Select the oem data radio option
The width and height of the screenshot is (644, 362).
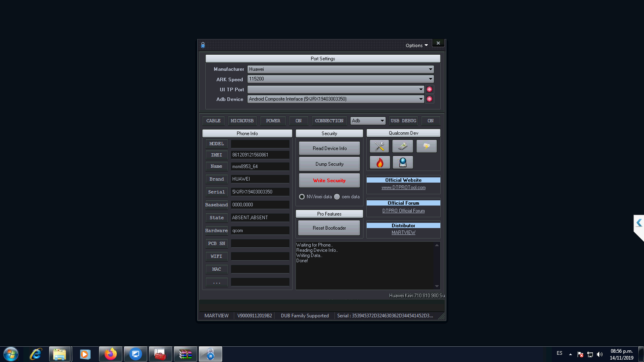[337, 197]
